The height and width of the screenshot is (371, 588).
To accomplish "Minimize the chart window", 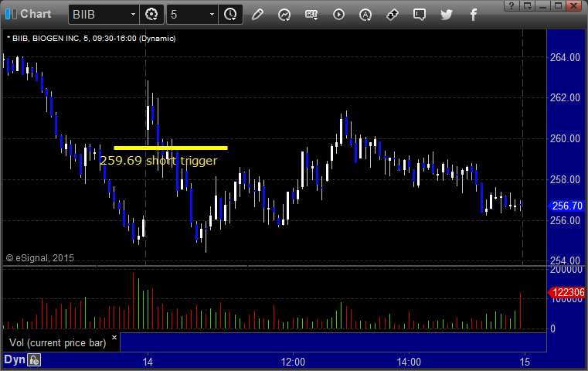I will (x=542, y=5).
